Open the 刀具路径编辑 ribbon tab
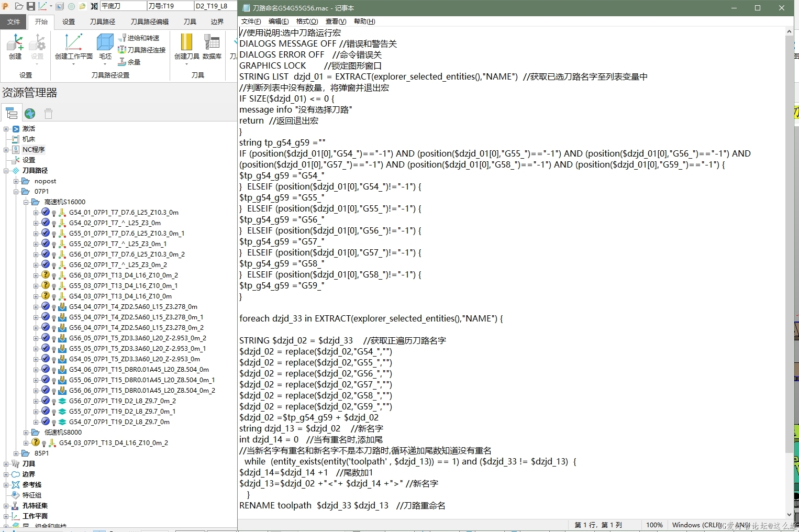Image resolution: width=799 pixels, height=532 pixels. tap(149, 21)
